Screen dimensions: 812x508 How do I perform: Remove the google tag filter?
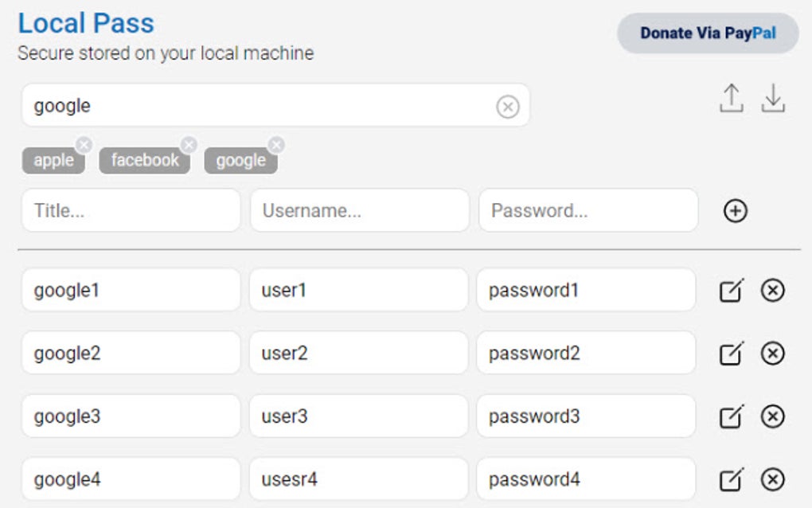276,144
